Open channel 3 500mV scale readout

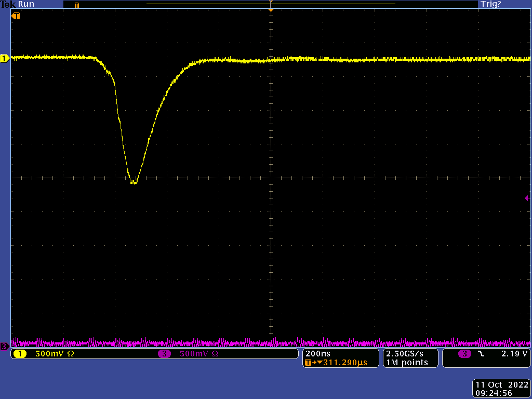[x=198, y=354]
